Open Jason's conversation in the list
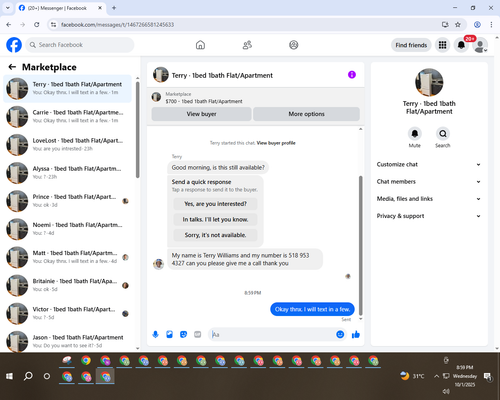 click(67, 341)
